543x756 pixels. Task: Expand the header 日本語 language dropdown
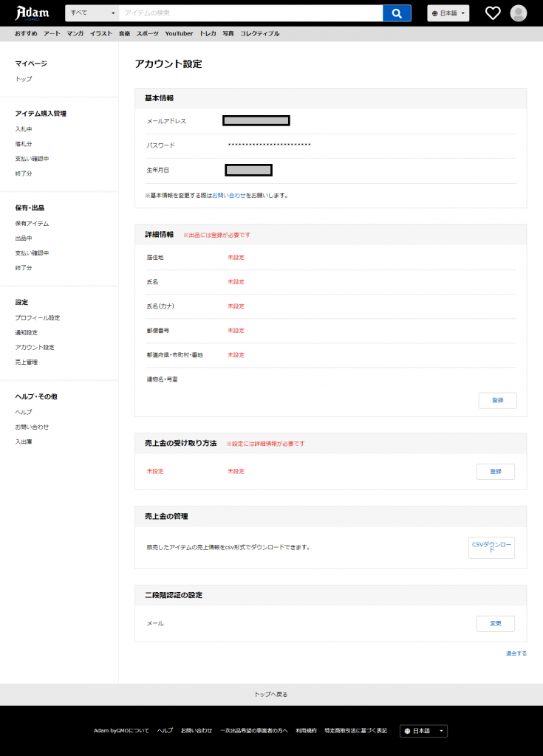pos(448,13)
